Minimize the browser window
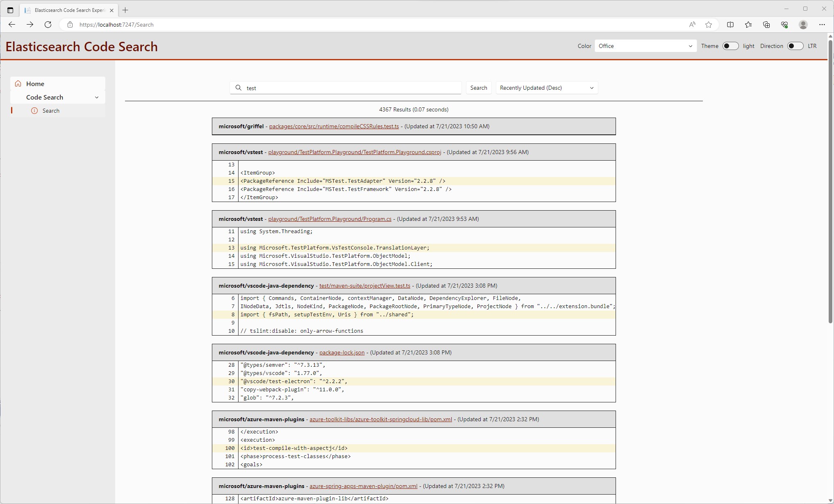This screenshot has height=504, width=834. [786, 9]
